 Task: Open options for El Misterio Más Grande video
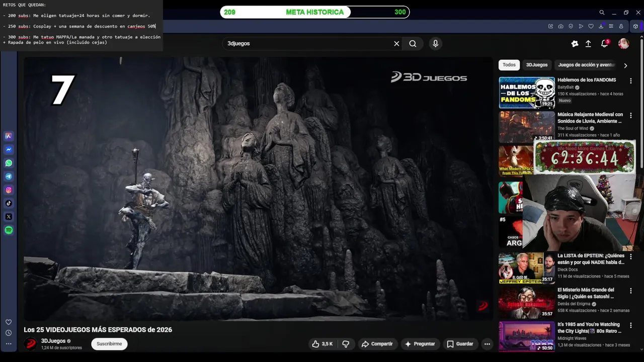point(630,291)
